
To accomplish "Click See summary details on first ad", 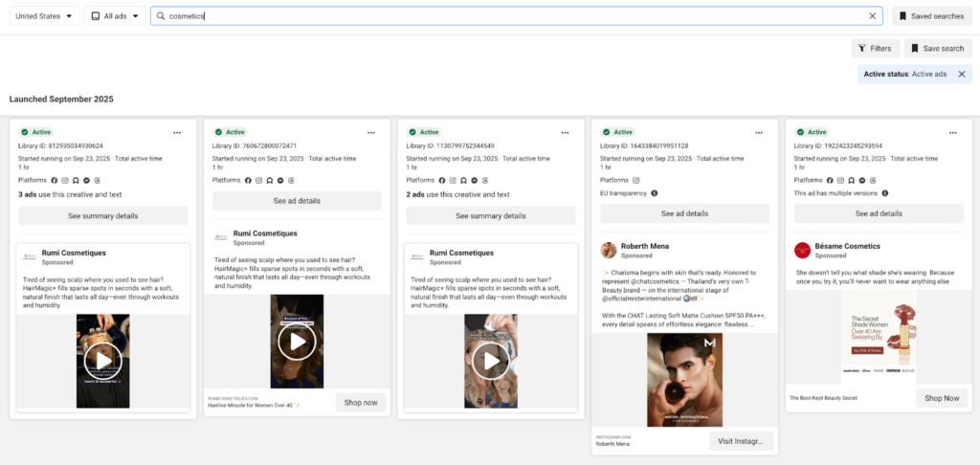I will pyautogui.click(x=103, y=216).
